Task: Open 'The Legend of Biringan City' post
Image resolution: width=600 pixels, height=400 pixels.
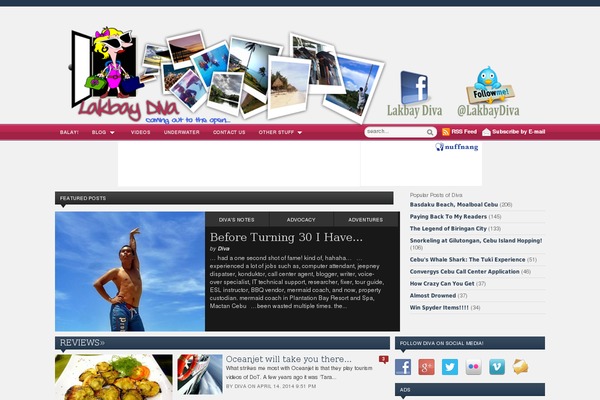Action: (x=448, y=229)
